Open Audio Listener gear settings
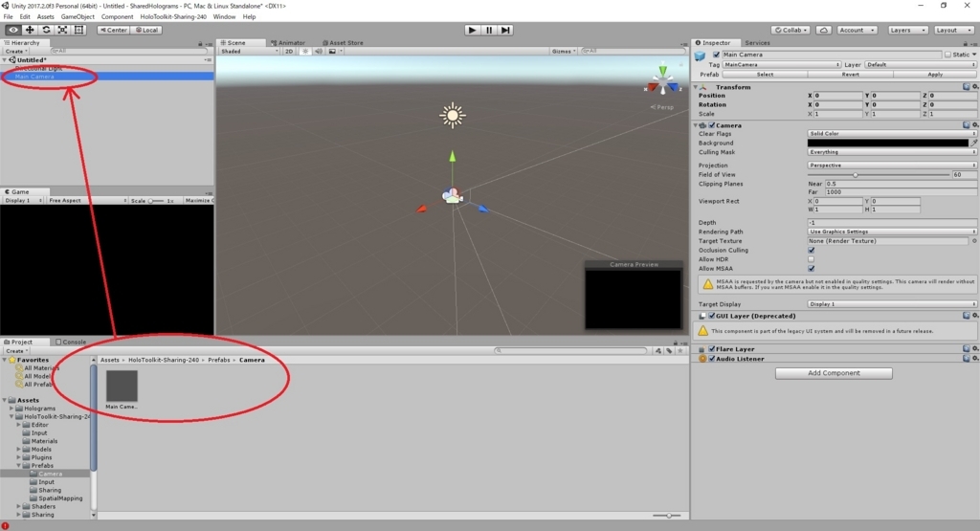The image size is (980, 531). [974, 359]
